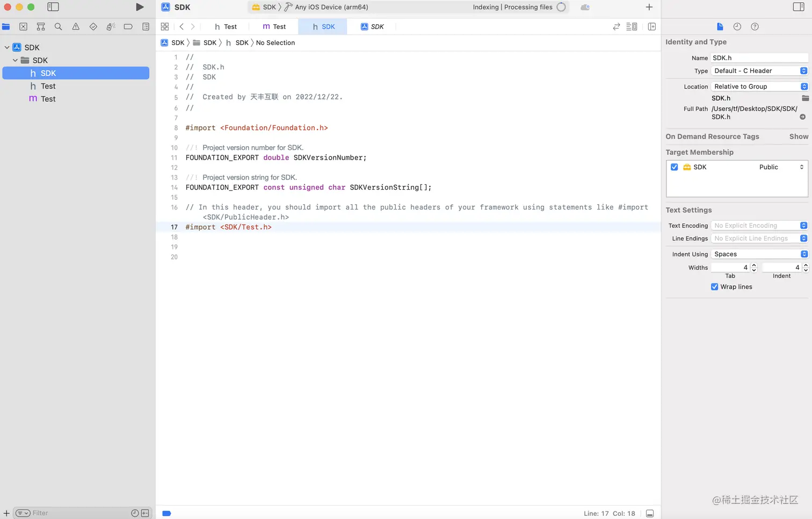Select SDK.h in the navigator
Screen dimensions: 812x519
tap(76, 73)
